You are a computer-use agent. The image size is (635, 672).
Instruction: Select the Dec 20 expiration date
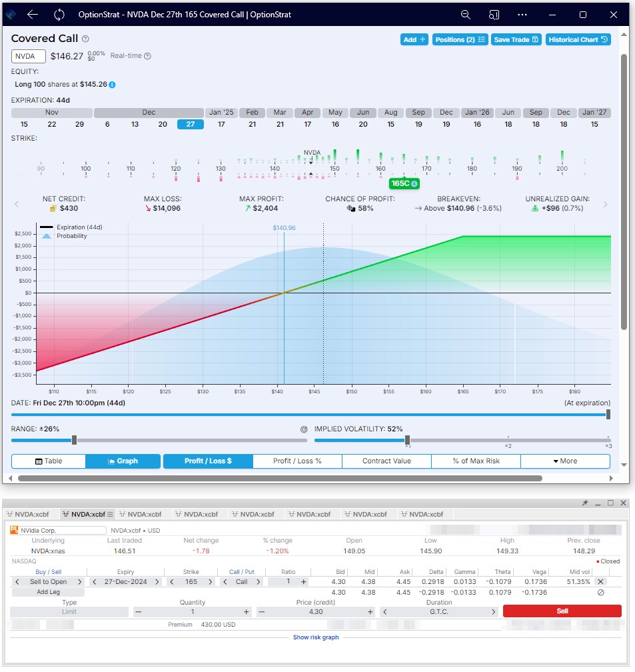pos(163,124)
